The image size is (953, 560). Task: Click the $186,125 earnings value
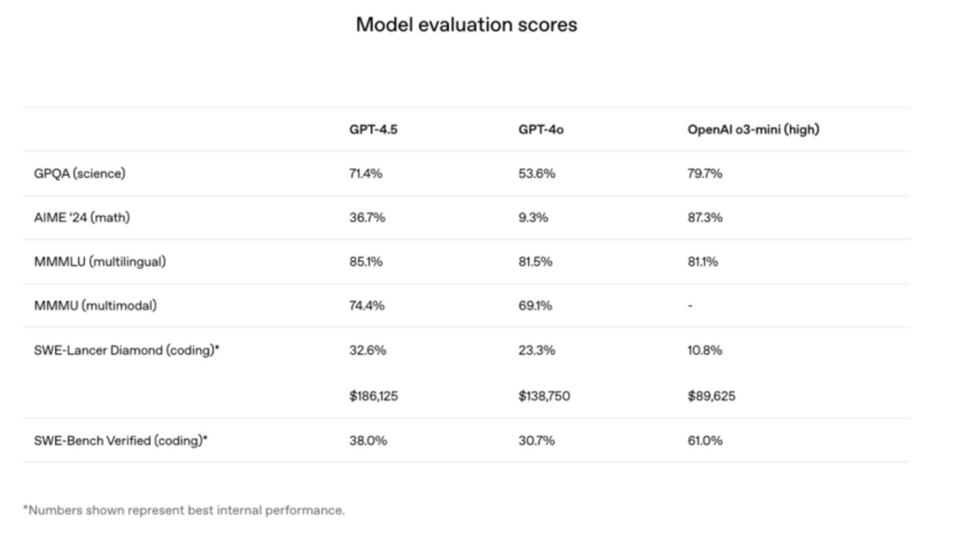[x=374, y=396]
